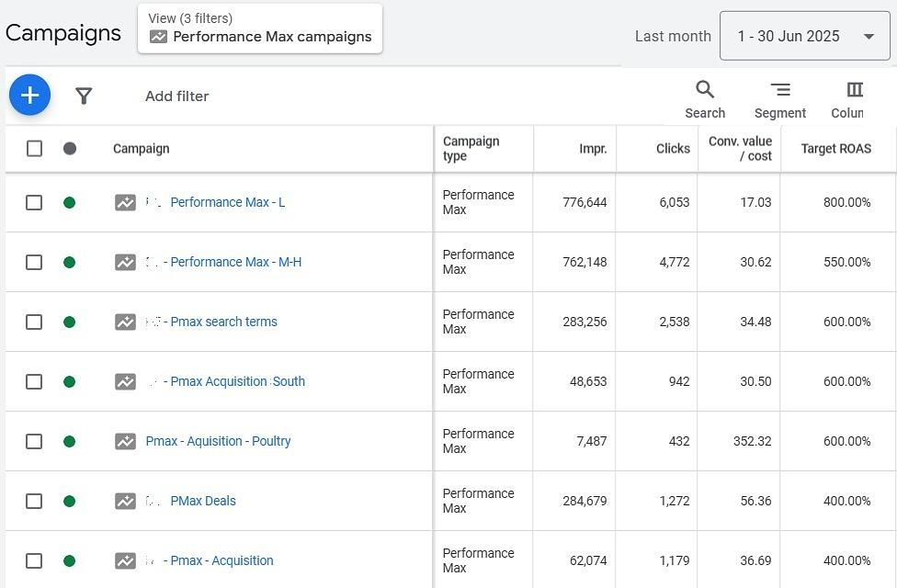Click the Search magnifier icon

(705, 90)
